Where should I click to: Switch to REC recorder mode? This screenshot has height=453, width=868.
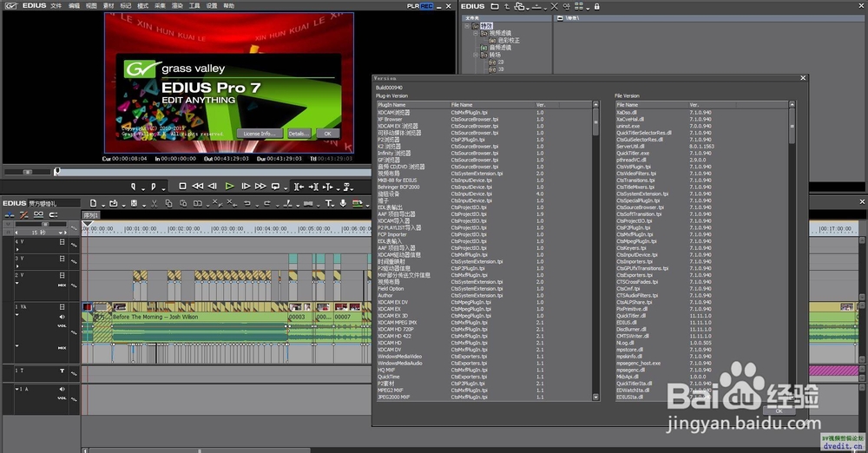point(426,6)
